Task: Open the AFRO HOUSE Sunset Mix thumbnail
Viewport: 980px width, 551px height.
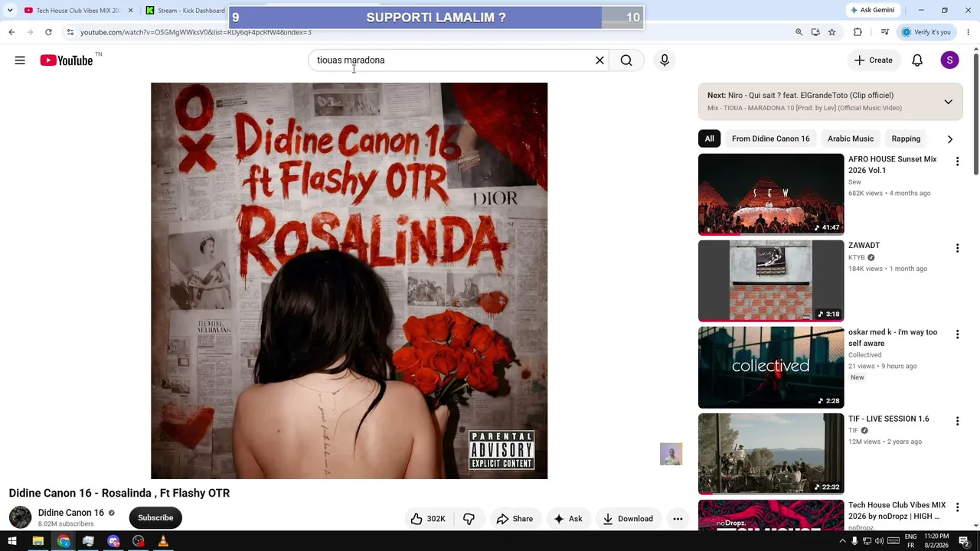Action: (771, 194)
